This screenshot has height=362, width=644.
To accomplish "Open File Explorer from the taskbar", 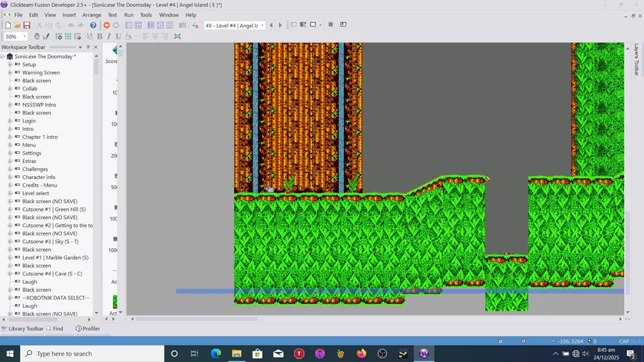I will click(237, 353).
